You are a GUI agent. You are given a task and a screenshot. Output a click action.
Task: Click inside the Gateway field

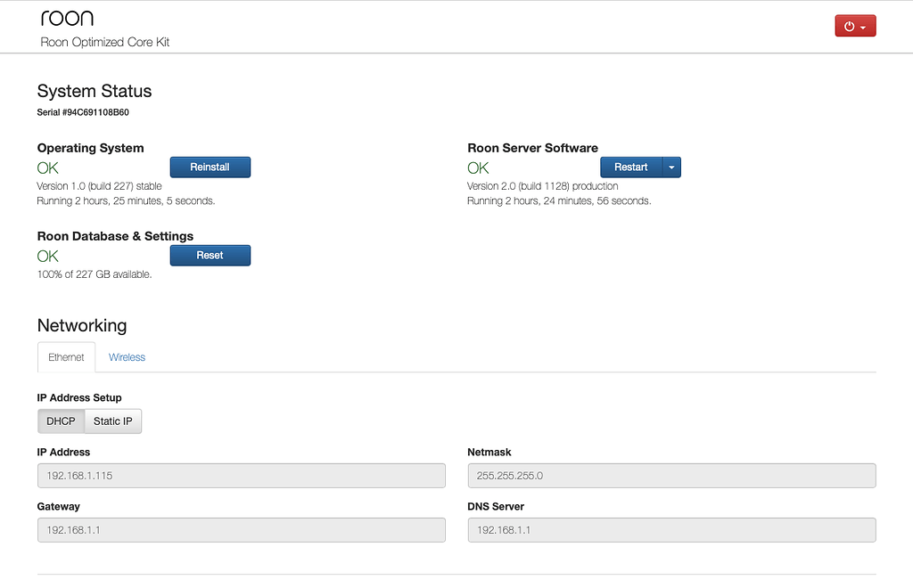click(241, 529)
